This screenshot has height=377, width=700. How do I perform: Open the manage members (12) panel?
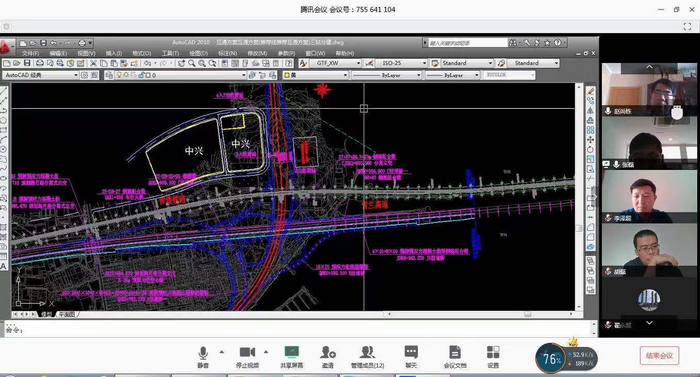coord(367,357)
